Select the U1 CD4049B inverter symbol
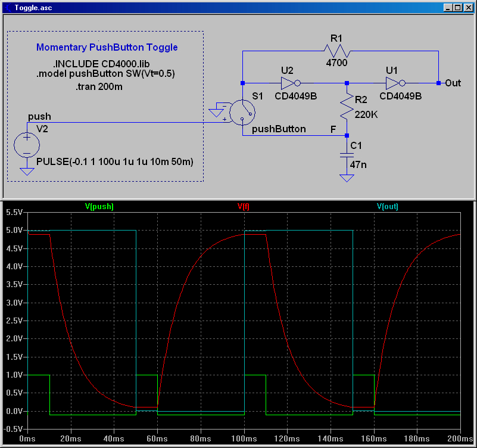 pyautogui.click(x=395, y=83)
